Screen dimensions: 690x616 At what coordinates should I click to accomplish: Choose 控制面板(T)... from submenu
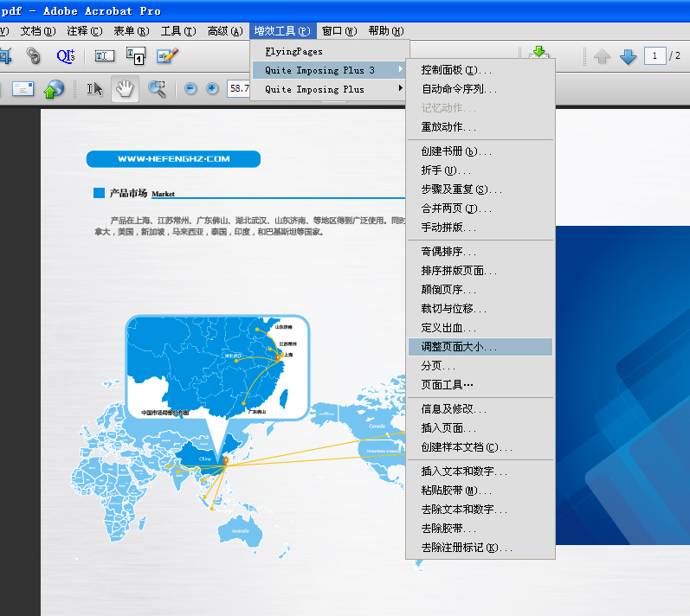pos(480,70)
